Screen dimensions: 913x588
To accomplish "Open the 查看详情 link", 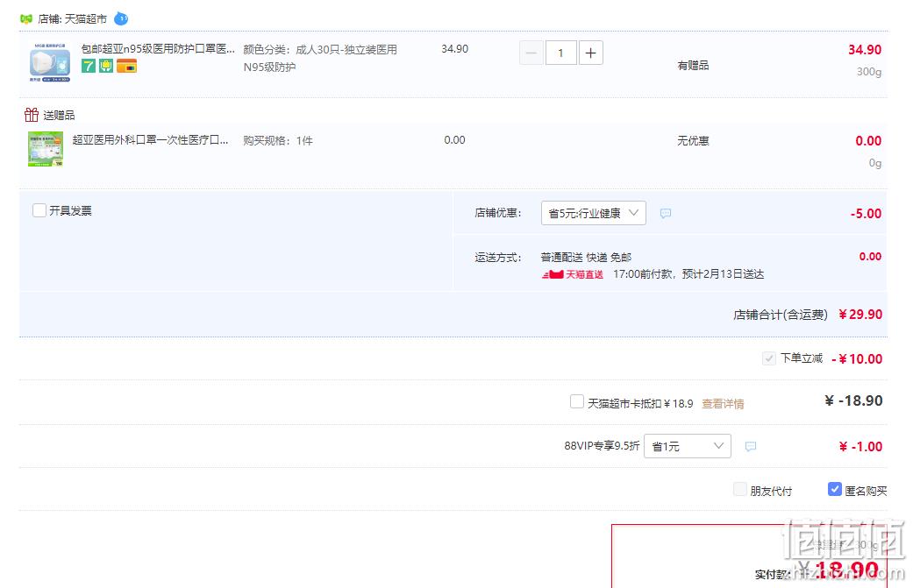I will (723, 404).
